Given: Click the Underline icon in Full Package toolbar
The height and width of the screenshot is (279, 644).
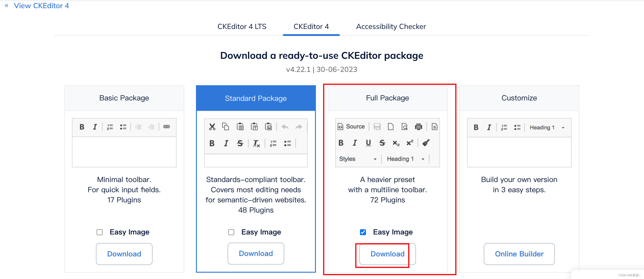Looking at the screenshot, I should tap(367, 143).
